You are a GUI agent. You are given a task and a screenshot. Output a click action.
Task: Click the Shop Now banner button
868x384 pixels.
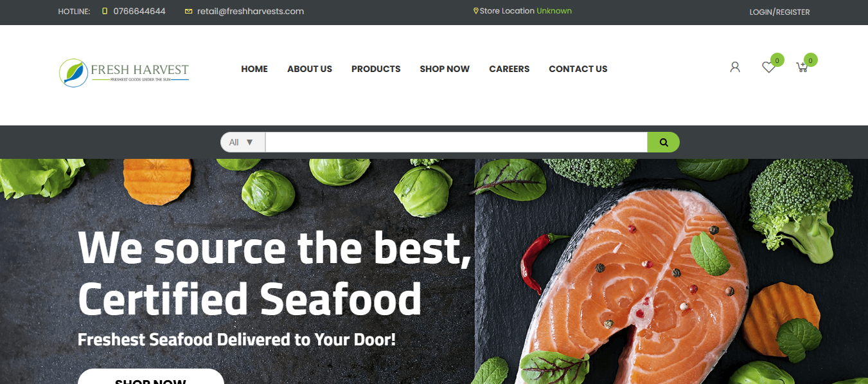click(151, 377)
